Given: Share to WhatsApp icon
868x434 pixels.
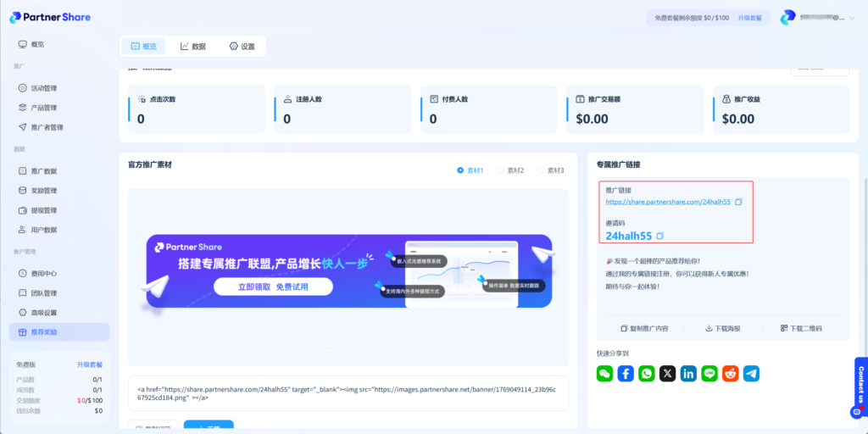Looking at the screenshot, I should click(x=647, y=373).
